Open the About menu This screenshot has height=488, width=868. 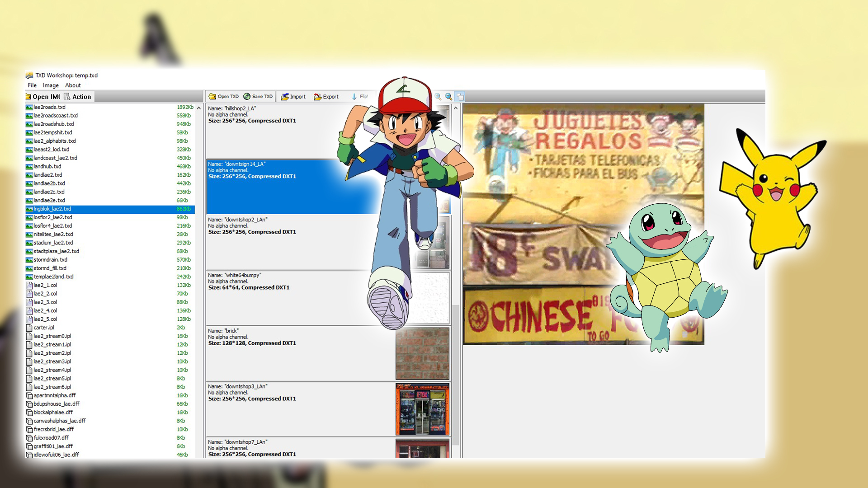[73, 85]
